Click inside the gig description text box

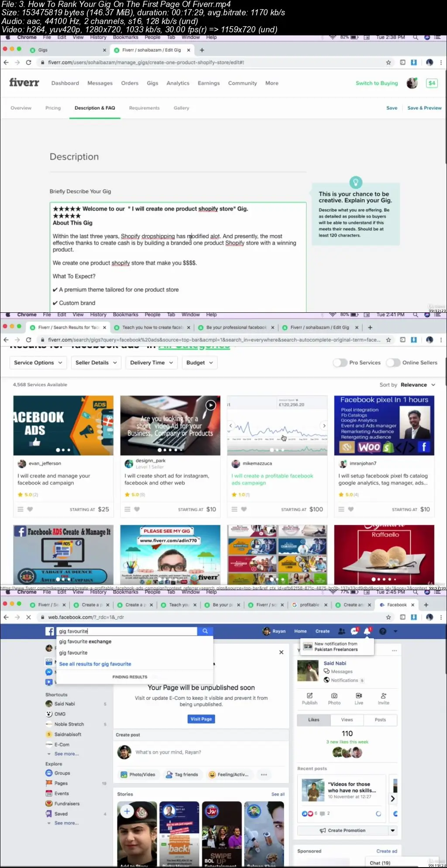click(178, 257)
